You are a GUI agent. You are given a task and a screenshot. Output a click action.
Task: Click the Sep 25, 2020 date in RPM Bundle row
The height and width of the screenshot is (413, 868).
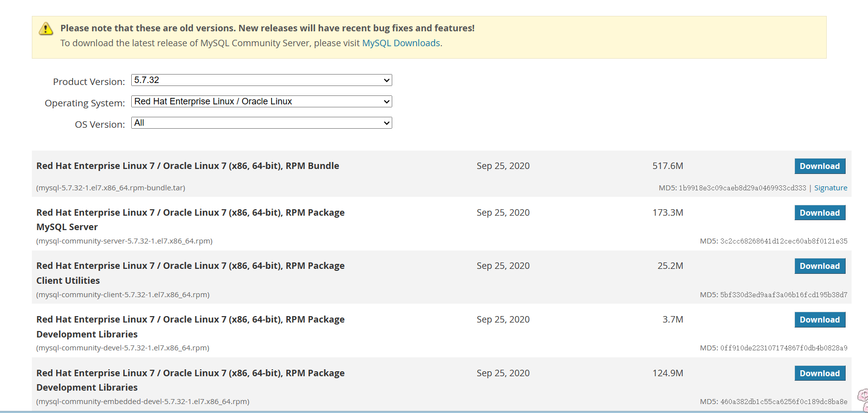click(x=503, y=166)
